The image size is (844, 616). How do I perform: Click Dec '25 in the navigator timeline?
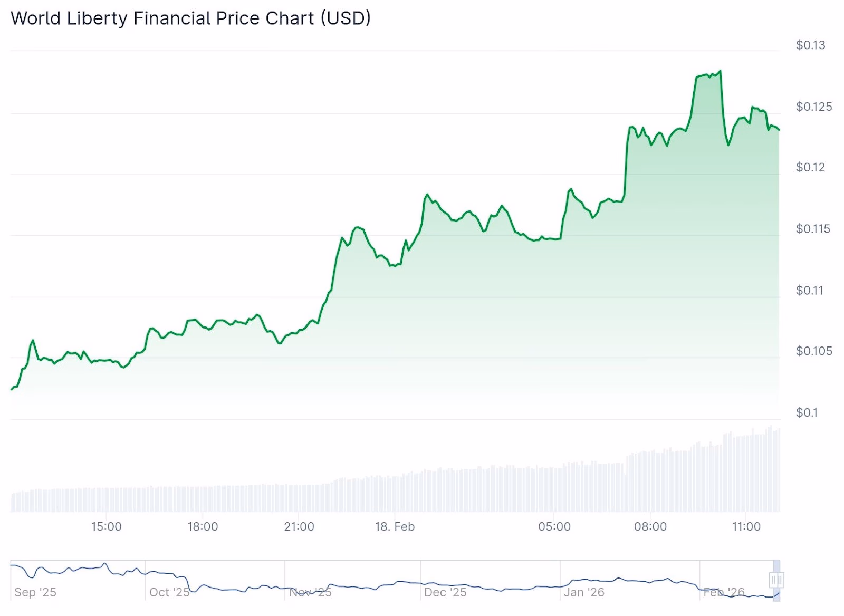[x=445, y=592]
